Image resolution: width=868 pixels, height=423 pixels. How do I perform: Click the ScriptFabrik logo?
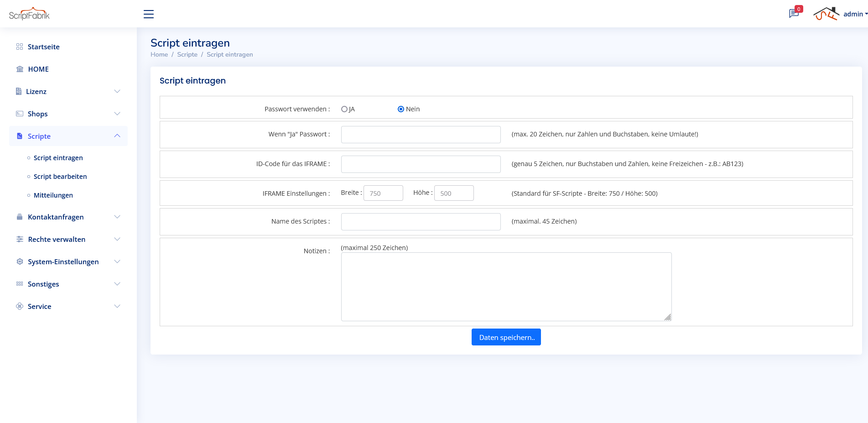click(x=29, y=14)
